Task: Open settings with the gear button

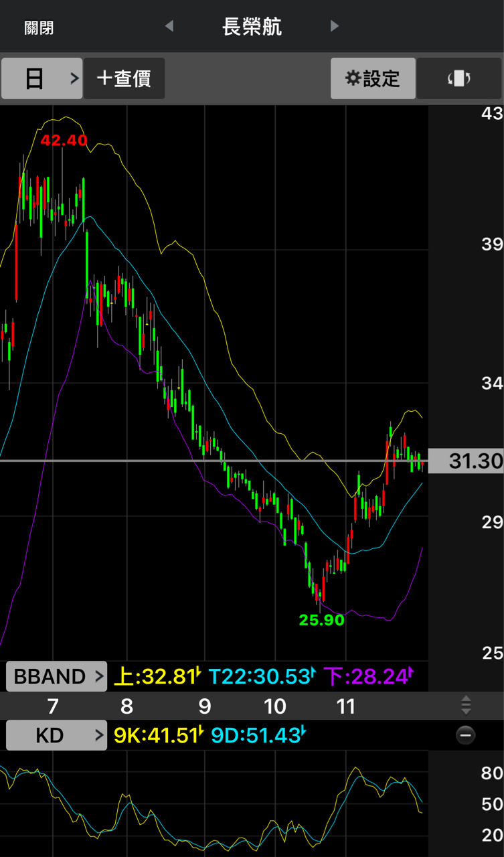Action: 373,78
